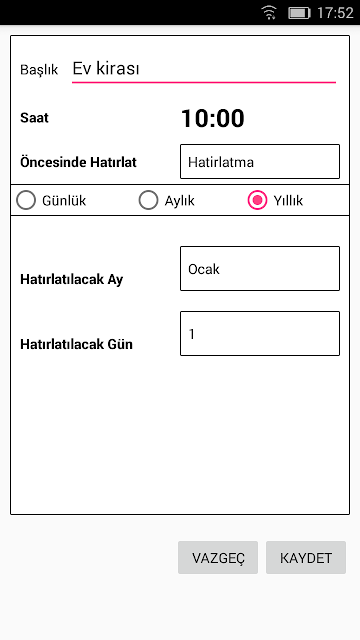Tap the 10:00 time value

tap(213, 119)
